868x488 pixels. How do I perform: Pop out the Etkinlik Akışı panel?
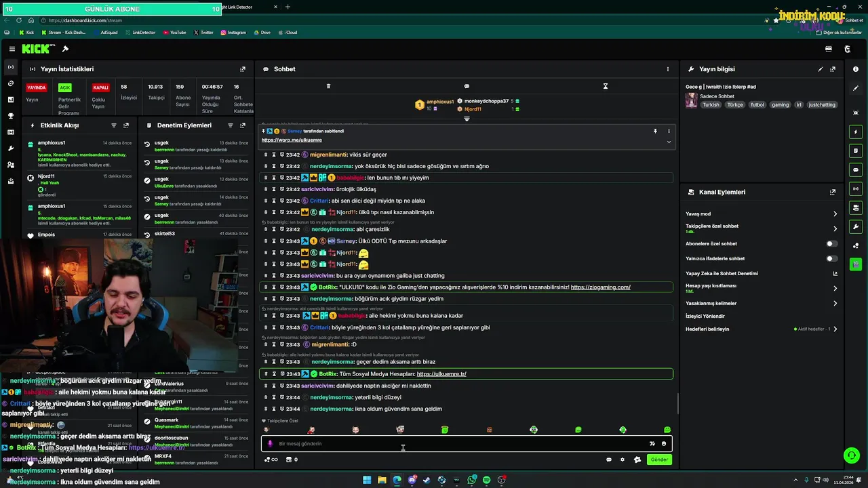[126, 125]
